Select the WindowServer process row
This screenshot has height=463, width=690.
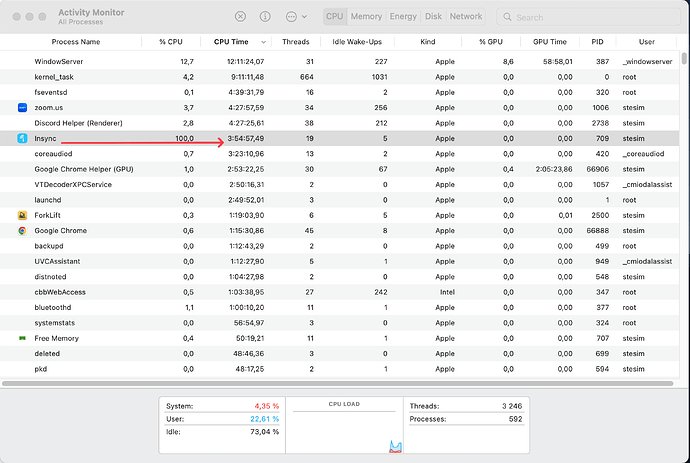(x=339, y=62)
